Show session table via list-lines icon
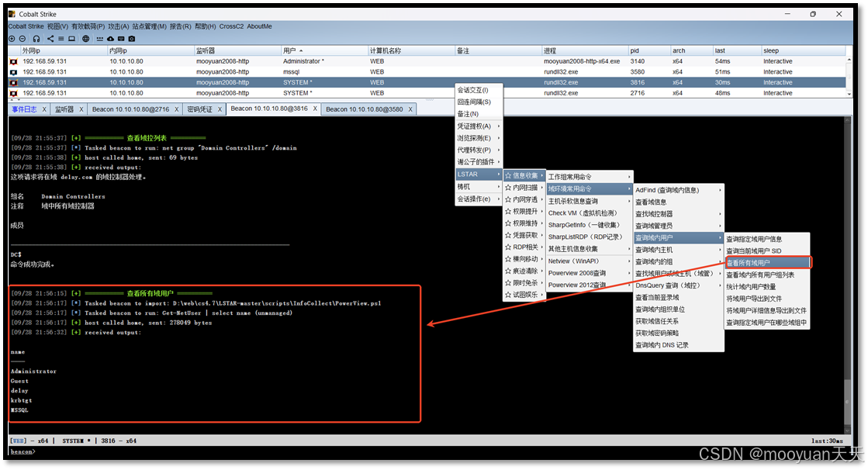Image resolution: width=868 pixels, height=470 pixels. [x=61, y=39]
